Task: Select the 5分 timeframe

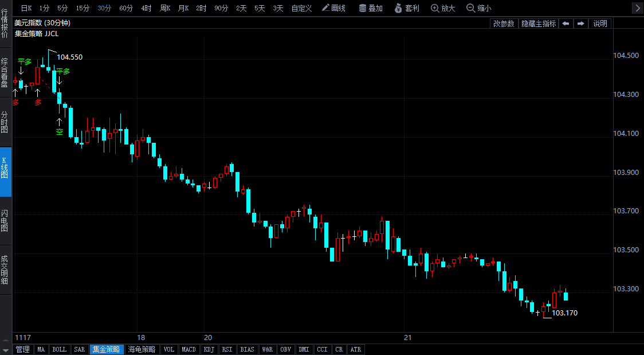Action: (62, 8)
